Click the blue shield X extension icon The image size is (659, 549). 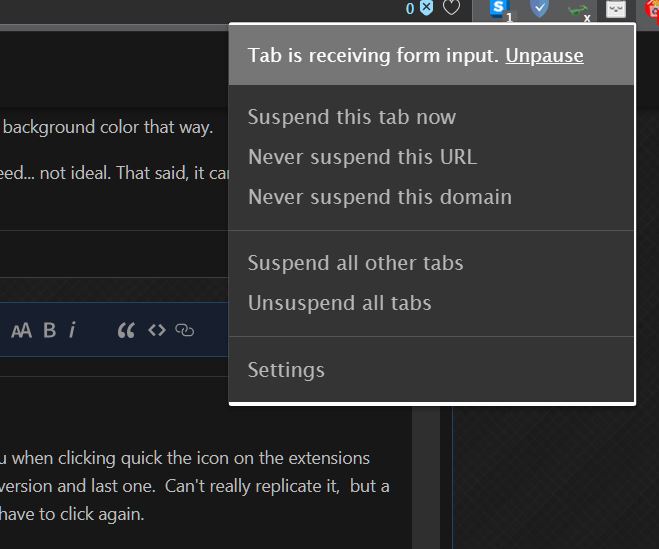pos(427,8)
